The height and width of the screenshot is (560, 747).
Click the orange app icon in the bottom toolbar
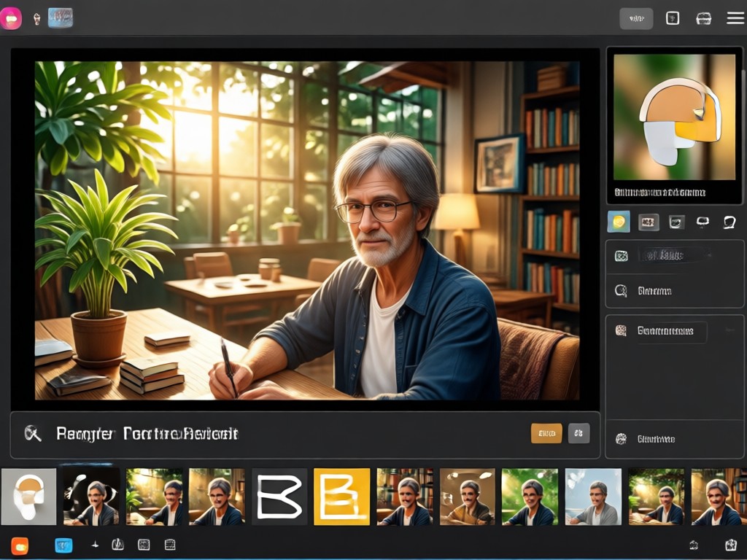[20, 545]
